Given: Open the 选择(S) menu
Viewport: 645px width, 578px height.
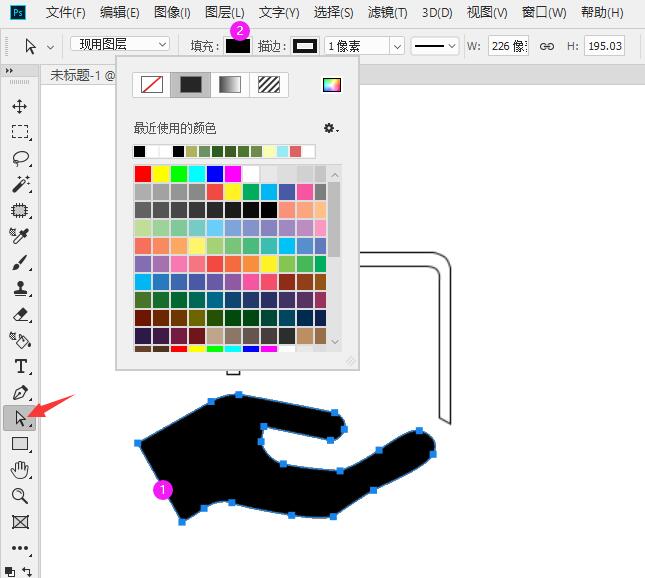Looking at the screenshot, I should [x=333, y=13].
